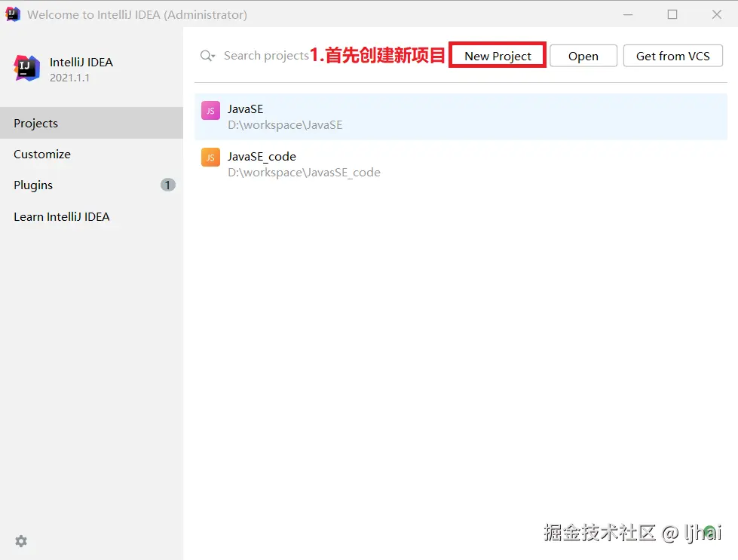Open the settings gear icon
The width and height of the screenshot is (738, 560).
[x=20, y=540]
